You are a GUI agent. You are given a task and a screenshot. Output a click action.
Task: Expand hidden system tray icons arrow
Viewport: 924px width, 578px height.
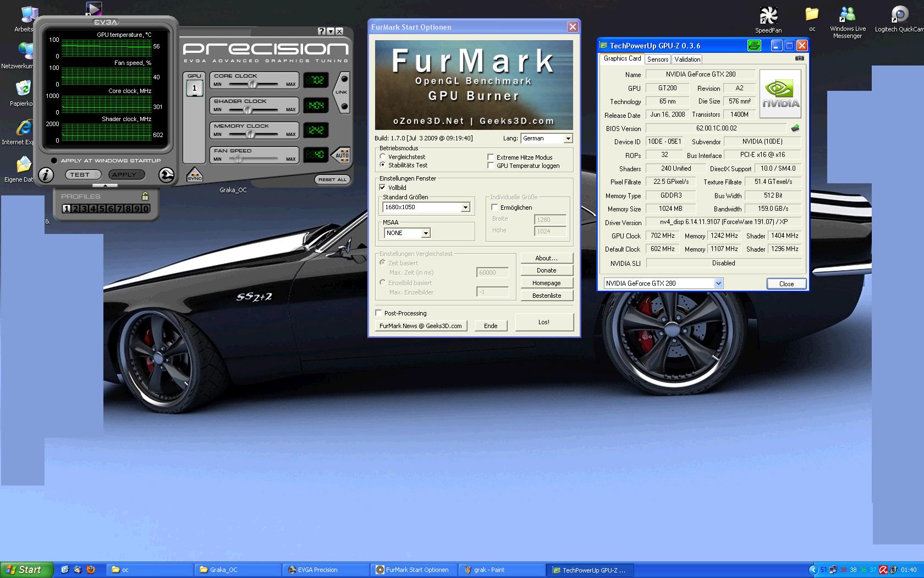(x=813, y=570)
